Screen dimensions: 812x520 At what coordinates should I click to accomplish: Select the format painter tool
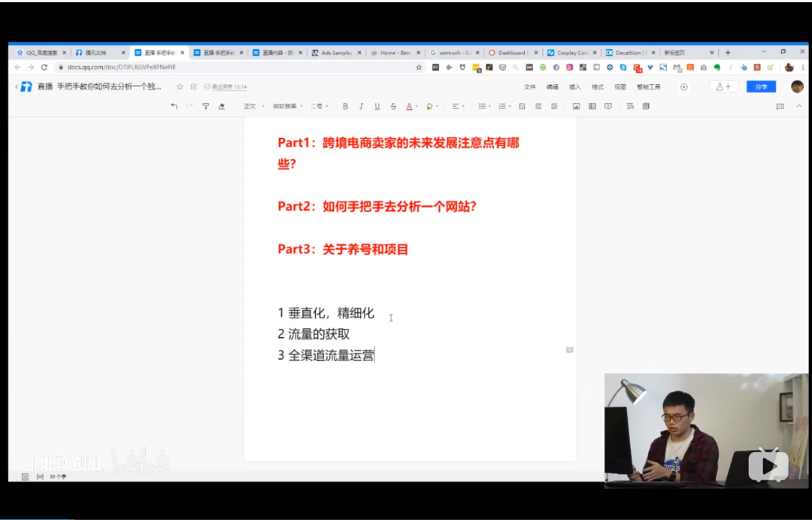[x=205, y=107]
